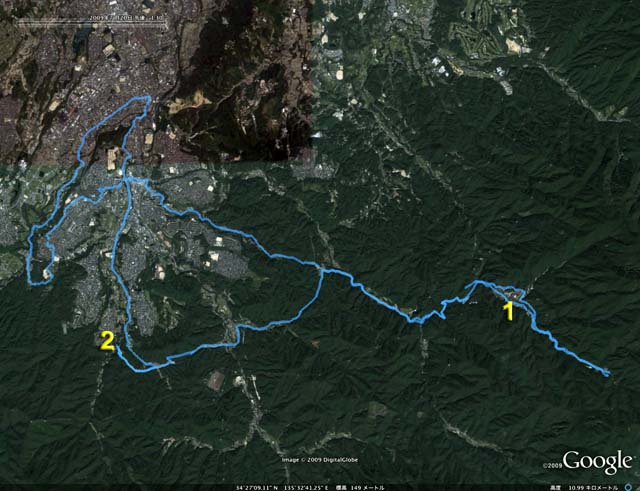This screenshot has width=640, height=491.
Task: Open the Image 2009 DigitalGlobe attribution
Action: coord(320,460)
